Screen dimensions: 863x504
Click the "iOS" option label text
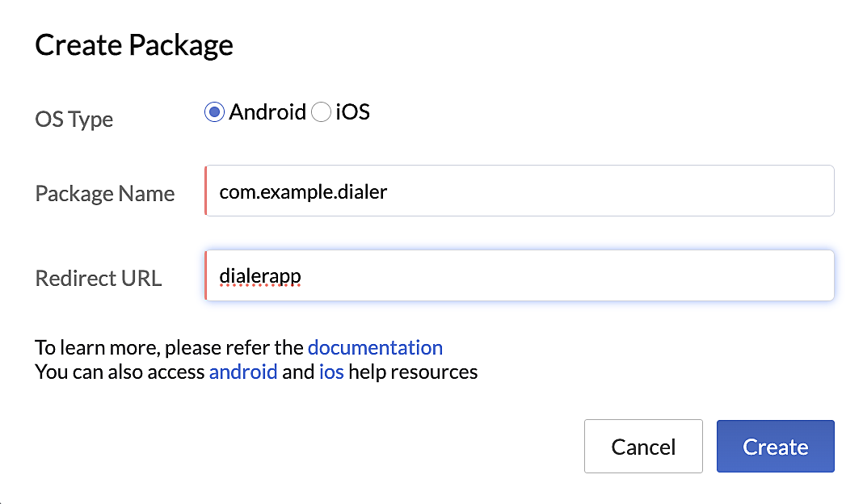[353, 112]
